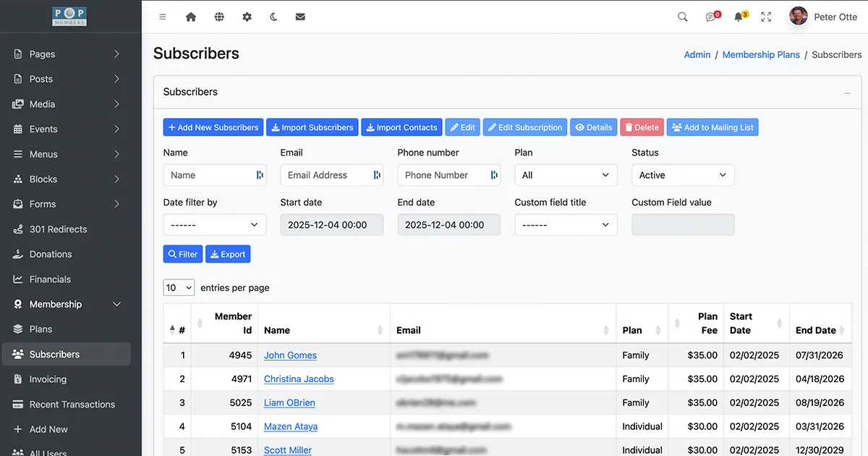The height and width of the screenshot is (456, 868).
Task: Select Subscribers in the sidebar
Action: [65, 354]
